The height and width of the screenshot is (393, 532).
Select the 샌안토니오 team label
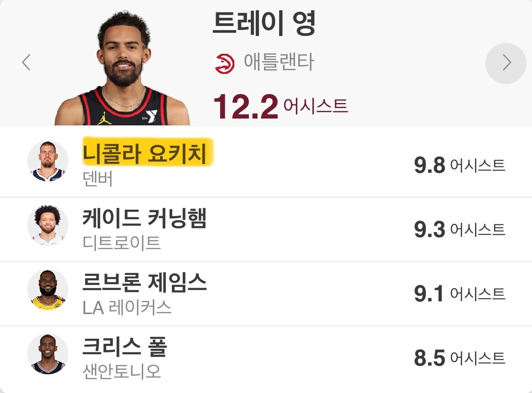[121, 372]
